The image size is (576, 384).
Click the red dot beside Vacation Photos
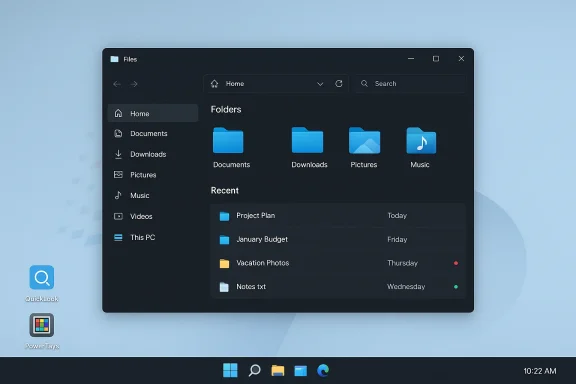click(x=456, y=263)
